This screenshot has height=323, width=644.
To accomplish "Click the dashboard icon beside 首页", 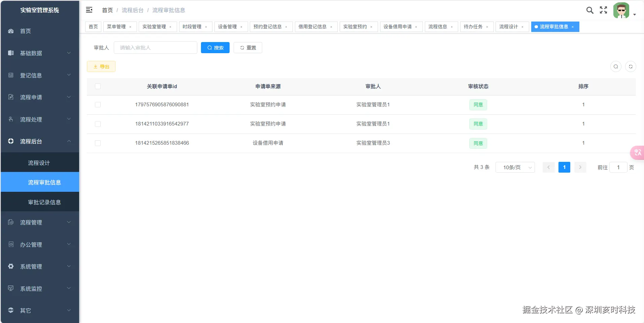I will tap(11, 31).
